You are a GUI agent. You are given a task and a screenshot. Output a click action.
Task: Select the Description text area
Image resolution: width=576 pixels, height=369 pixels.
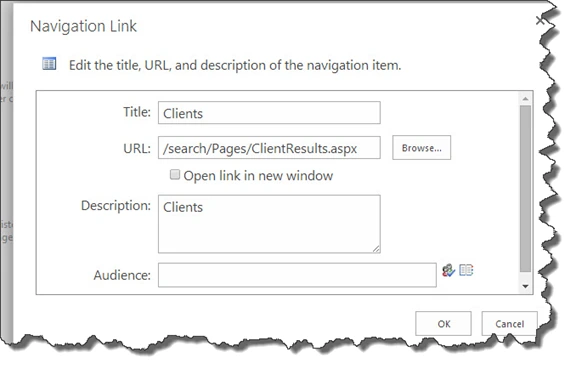(269, 224)
